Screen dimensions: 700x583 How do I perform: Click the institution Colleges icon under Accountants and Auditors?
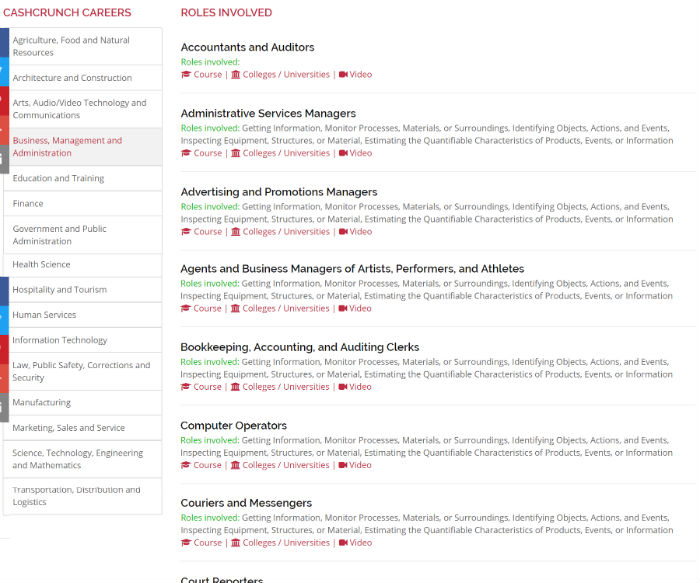coord(236,75)
